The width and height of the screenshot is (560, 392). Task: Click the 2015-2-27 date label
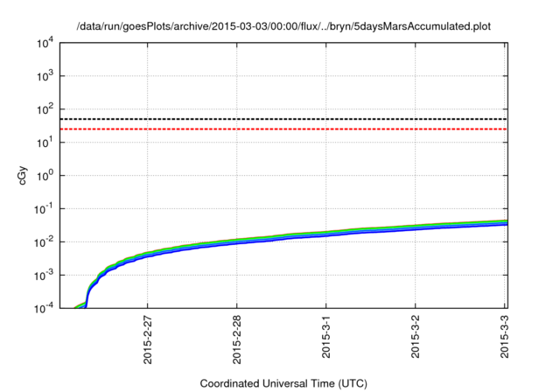[148, 339]
